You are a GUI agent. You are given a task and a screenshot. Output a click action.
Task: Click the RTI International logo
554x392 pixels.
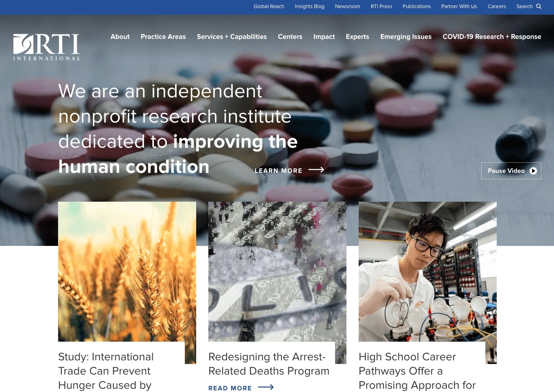[46, 47]
